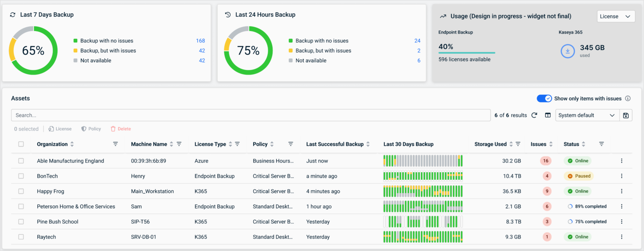Image resolution: width=644 pixels, height=251 pixels.
Task: Open the filter icon on the Status column
Action: 601,144
